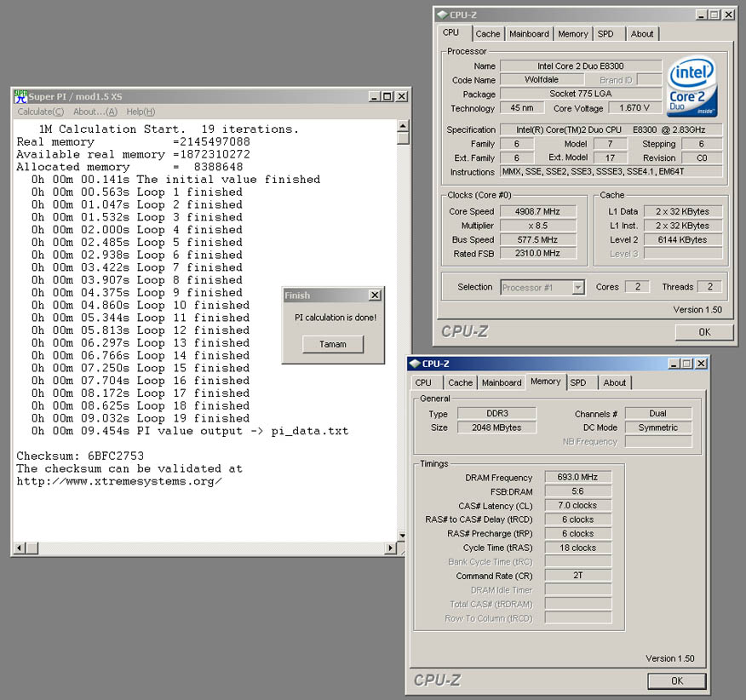Switch to SPD tab in top CPU-Z window
Image resolution: width=746 pixels, height=700 pixels.
[605, 34]
